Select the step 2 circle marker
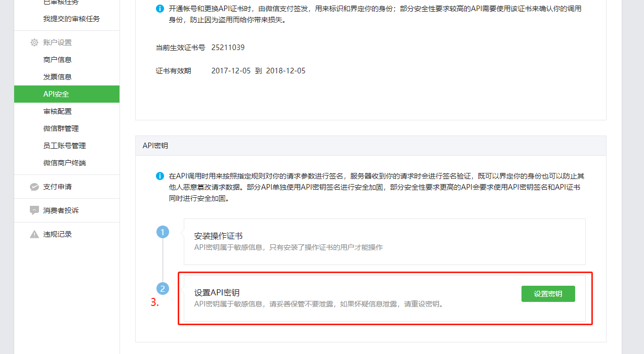The height and width of the screenshot is (354, 644). tap(163, 289)
